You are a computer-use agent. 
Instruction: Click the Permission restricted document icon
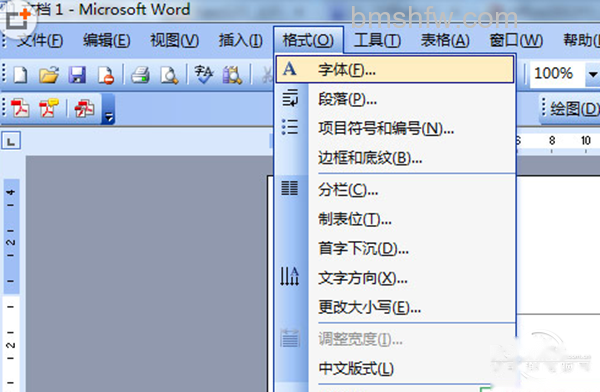tap(106, 74)
